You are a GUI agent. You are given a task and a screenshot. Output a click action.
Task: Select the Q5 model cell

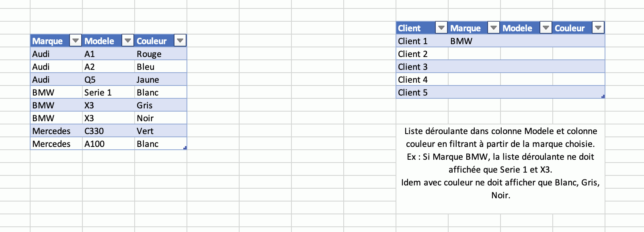[108, 79]
